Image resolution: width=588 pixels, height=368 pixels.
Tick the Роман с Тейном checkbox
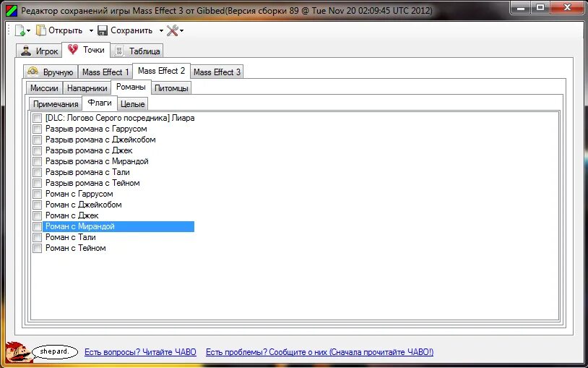[37, 249]
